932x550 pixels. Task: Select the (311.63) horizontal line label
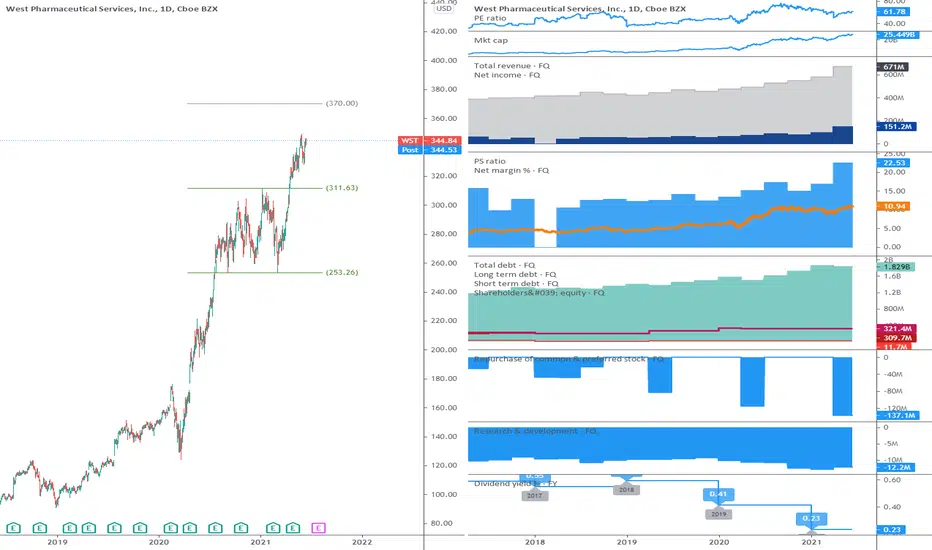pyautogui.click(x=342, y=188)
